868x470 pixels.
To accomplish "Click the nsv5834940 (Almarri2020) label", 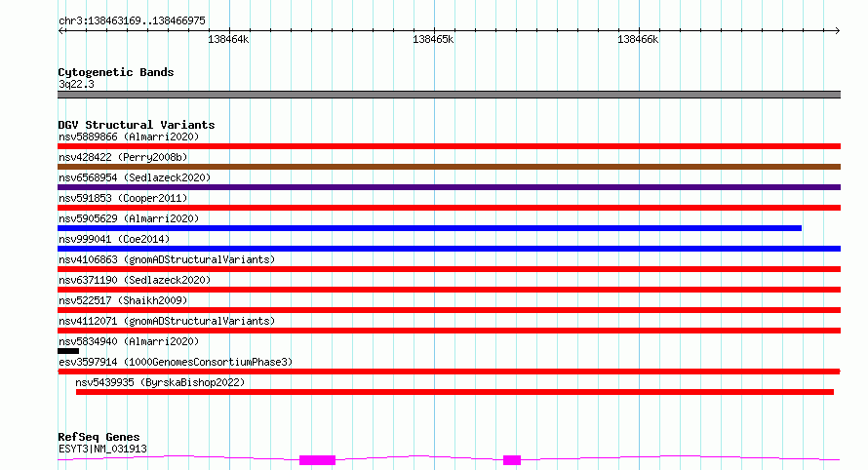I will click(129, 341).
